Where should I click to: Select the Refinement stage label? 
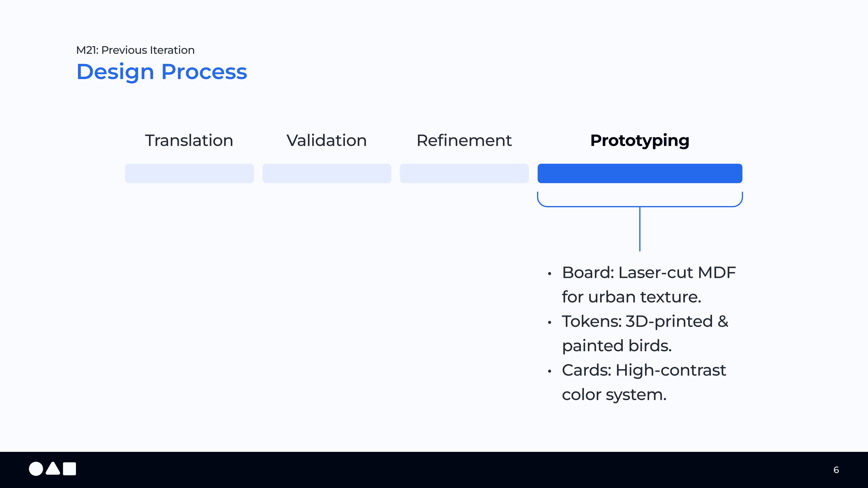(x=464, y=141)
